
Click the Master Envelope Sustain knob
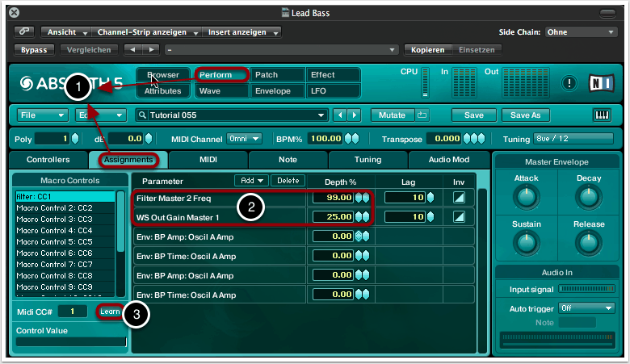pos(526,243)
